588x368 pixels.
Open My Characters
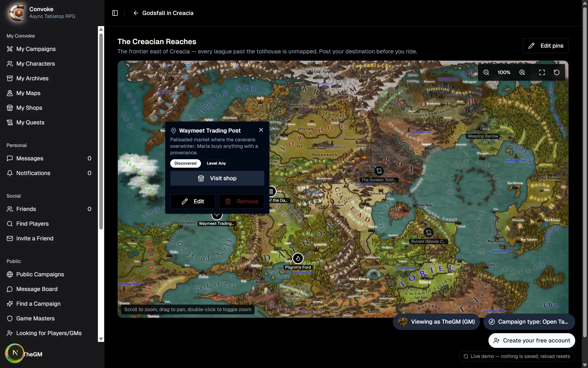point(49,64)
